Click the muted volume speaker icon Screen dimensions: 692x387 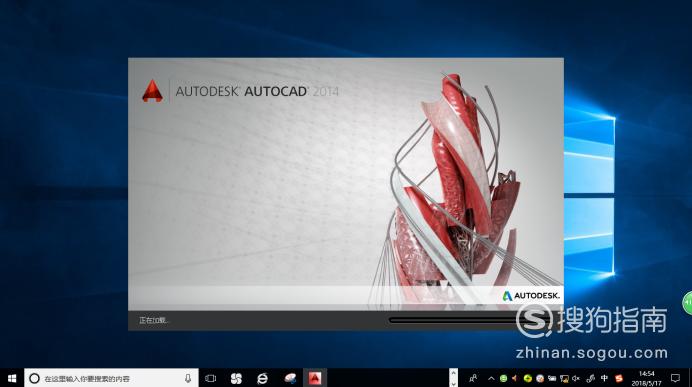[576, 378]
